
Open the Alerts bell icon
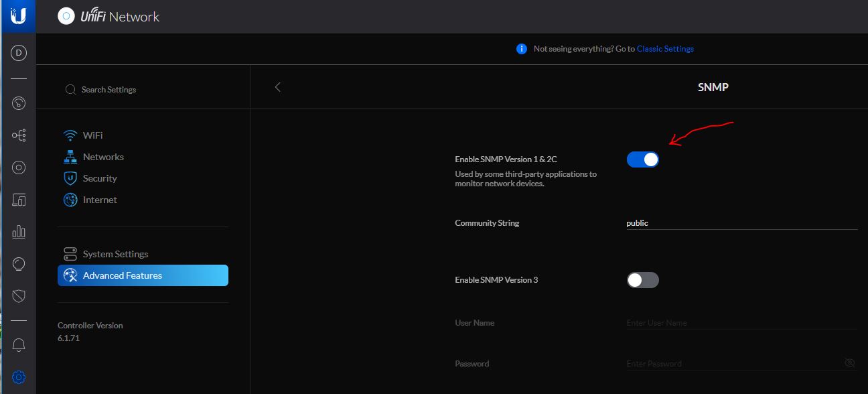click(x=19, y=345)
